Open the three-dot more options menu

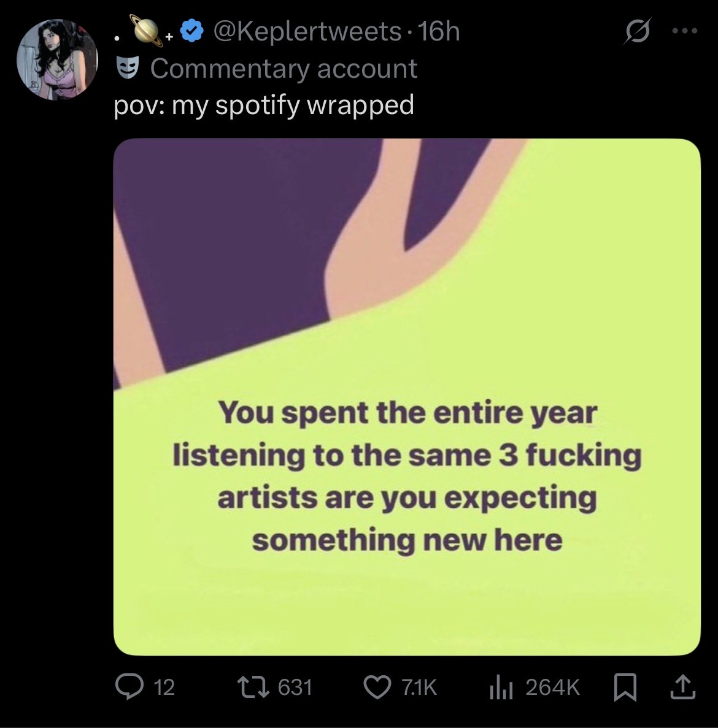tap(685, 32)
